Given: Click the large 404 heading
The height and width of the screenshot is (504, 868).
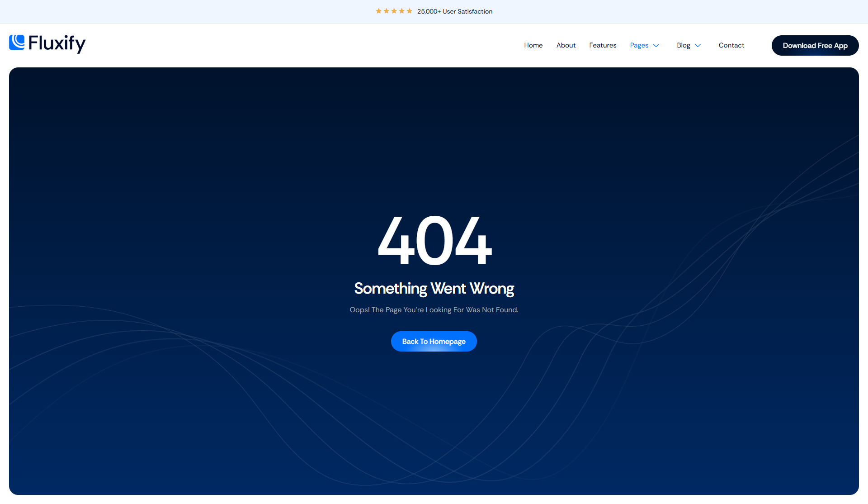Looking at the screenshot, I should (434, 240).
